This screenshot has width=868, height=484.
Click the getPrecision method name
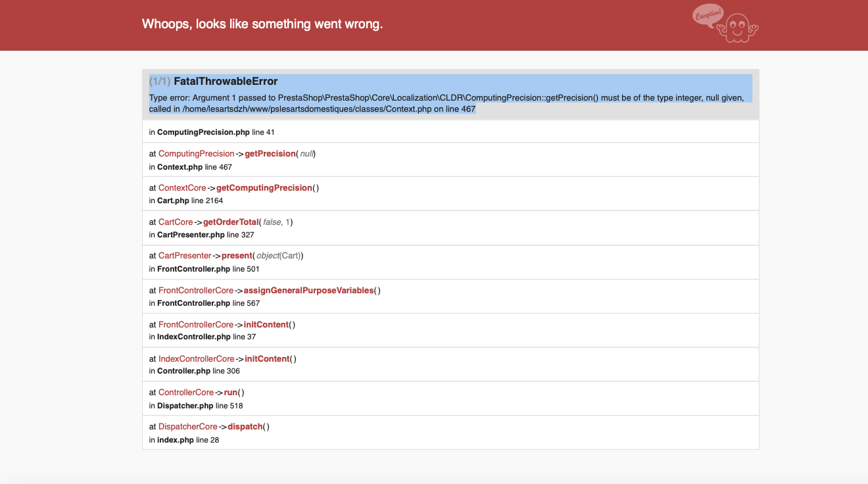[x=270, y=154]
